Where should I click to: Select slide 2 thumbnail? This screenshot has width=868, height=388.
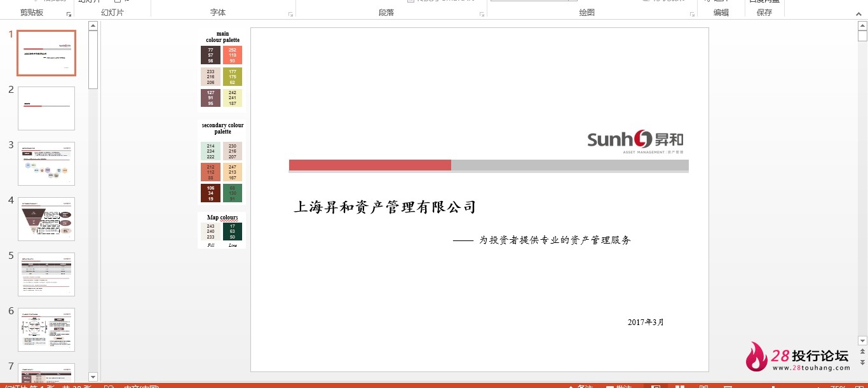click(46, 108)
